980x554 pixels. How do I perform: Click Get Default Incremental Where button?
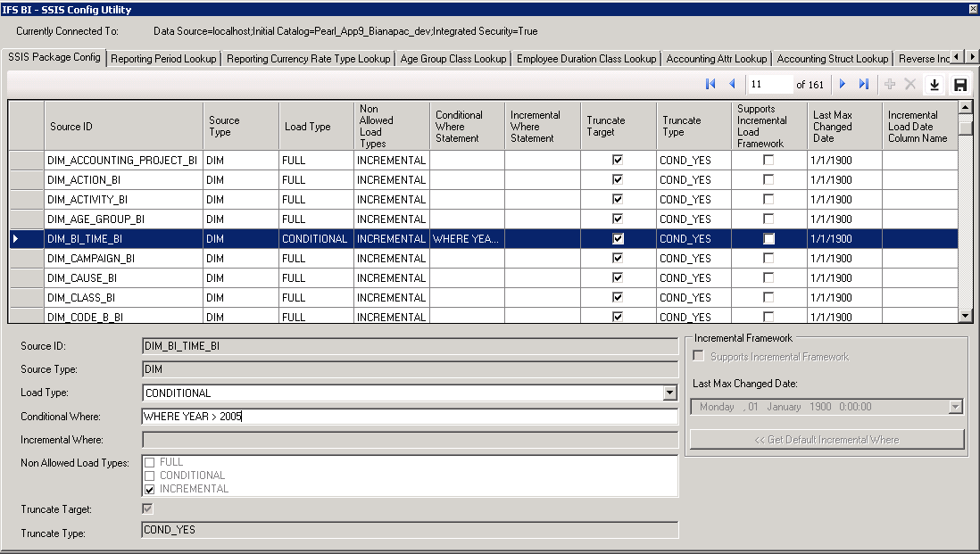pyautogui.click(x=826, y=439)
